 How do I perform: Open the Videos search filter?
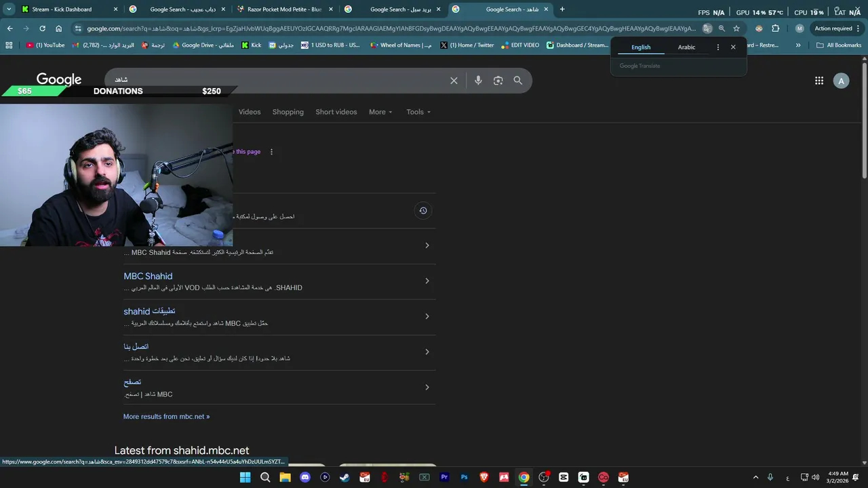click(x=250, y=112)
